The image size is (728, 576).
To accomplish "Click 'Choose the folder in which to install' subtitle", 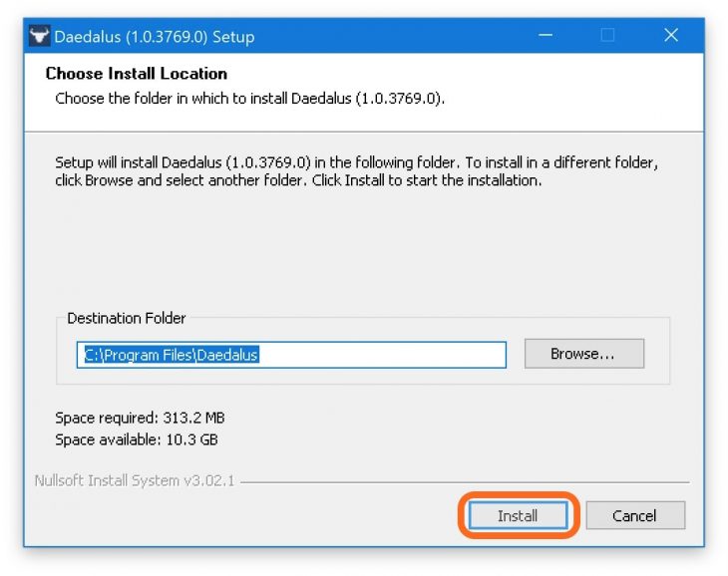I will 249,99.
